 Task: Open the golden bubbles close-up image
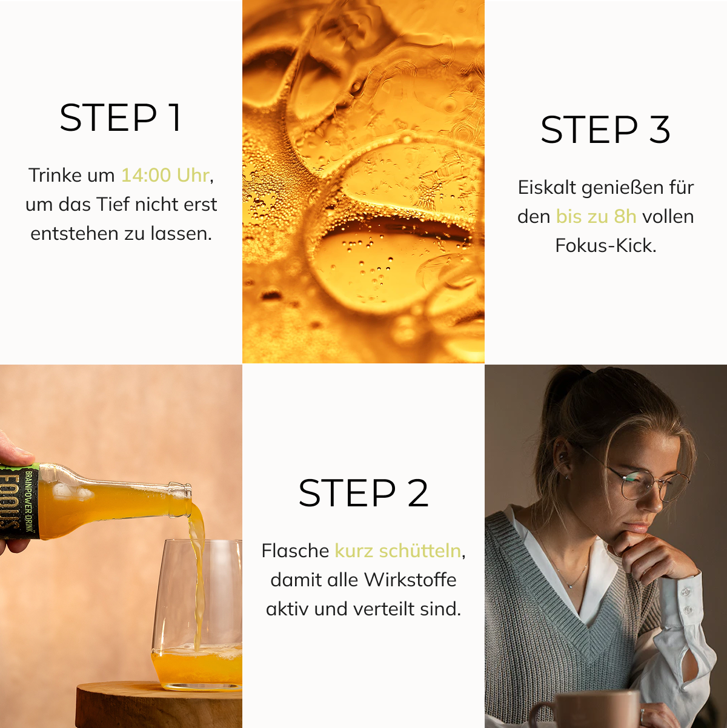363,182
